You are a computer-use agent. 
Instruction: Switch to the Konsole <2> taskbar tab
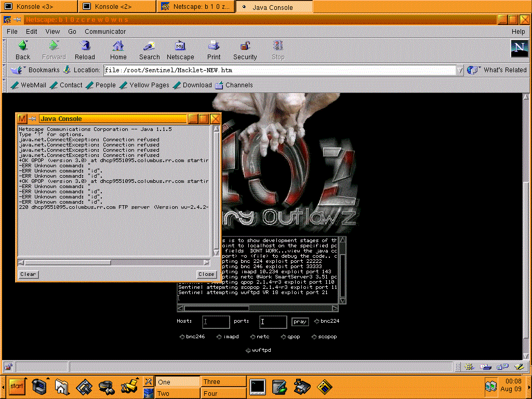pyautogui.click(x=117, y=7)
